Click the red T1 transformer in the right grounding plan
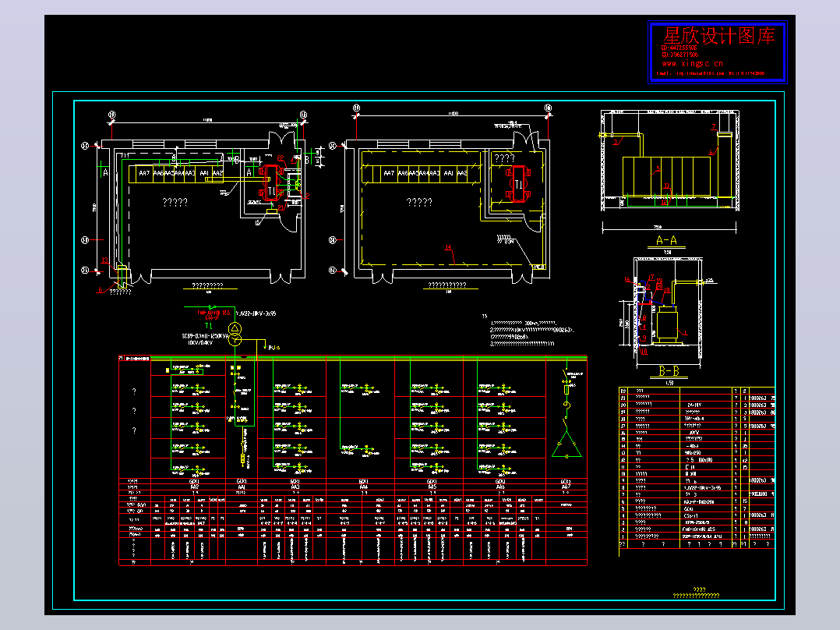 pyautogui.click(x=518, y=183)
